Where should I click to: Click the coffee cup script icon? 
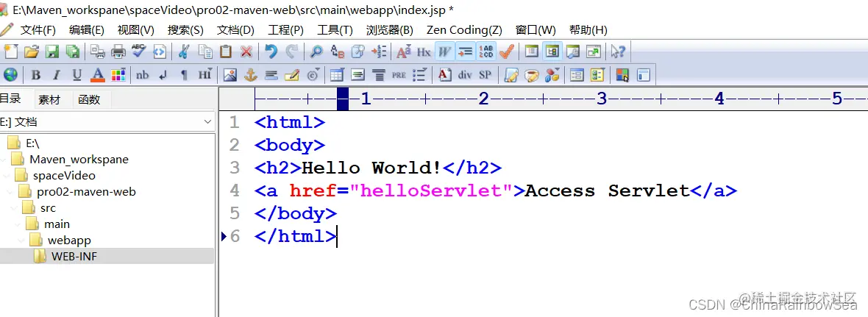tap(531, 75)
